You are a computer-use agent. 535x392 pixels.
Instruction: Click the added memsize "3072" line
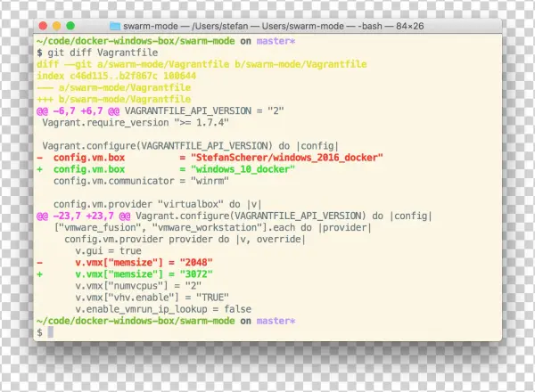pyautogui.click(x=125, y=274)
